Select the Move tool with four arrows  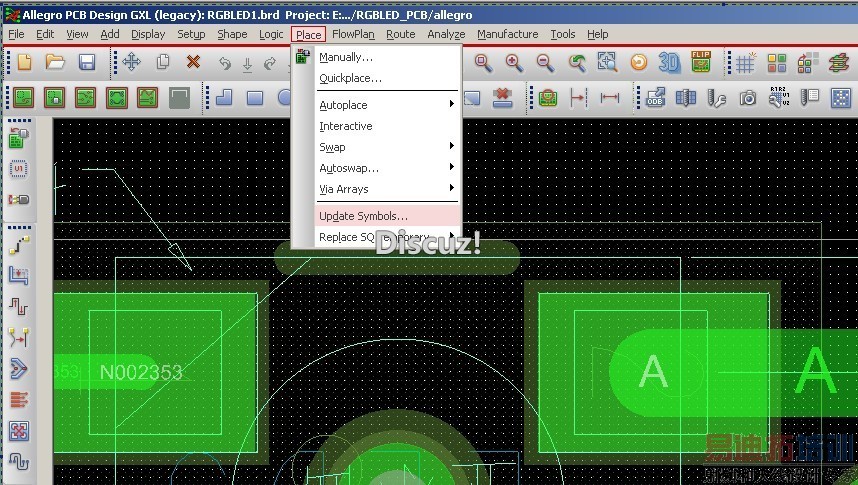[131, 62]
